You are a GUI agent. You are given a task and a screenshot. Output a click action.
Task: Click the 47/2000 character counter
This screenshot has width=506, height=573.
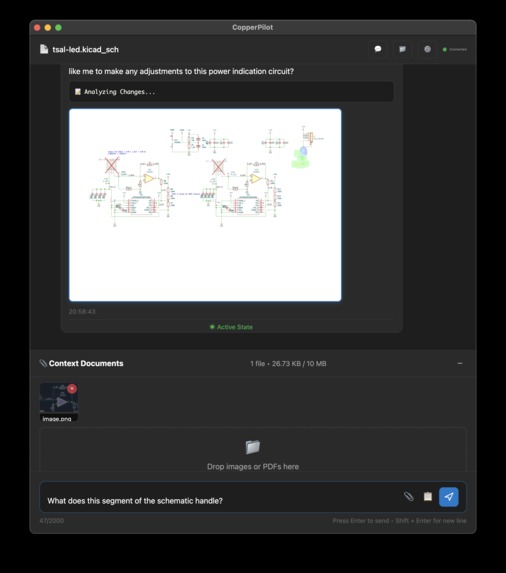(52, 520)
